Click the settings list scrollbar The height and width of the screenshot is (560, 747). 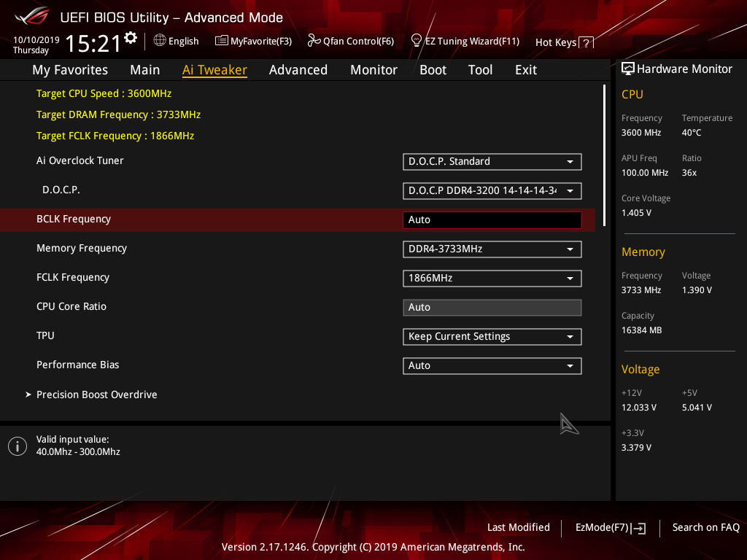pos(605,155)
